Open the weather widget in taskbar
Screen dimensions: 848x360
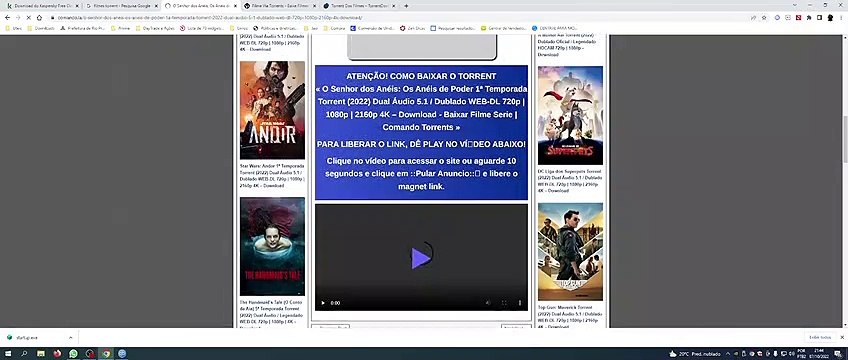[x=695, y=354]
